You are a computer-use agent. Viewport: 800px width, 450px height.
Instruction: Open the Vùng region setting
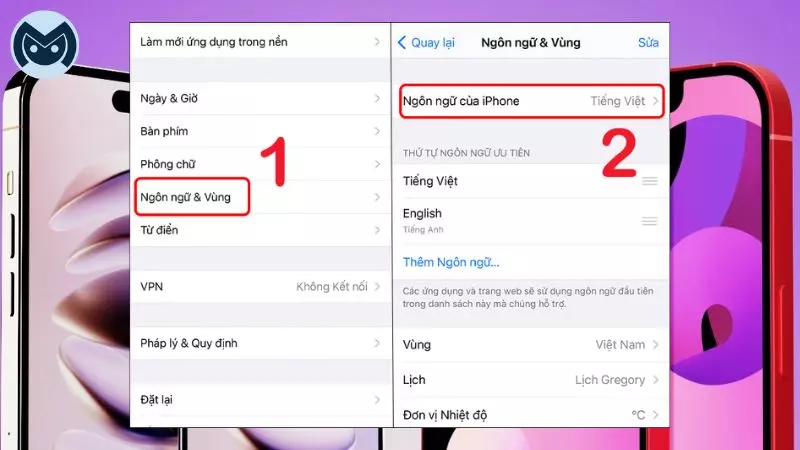point(531,345)
